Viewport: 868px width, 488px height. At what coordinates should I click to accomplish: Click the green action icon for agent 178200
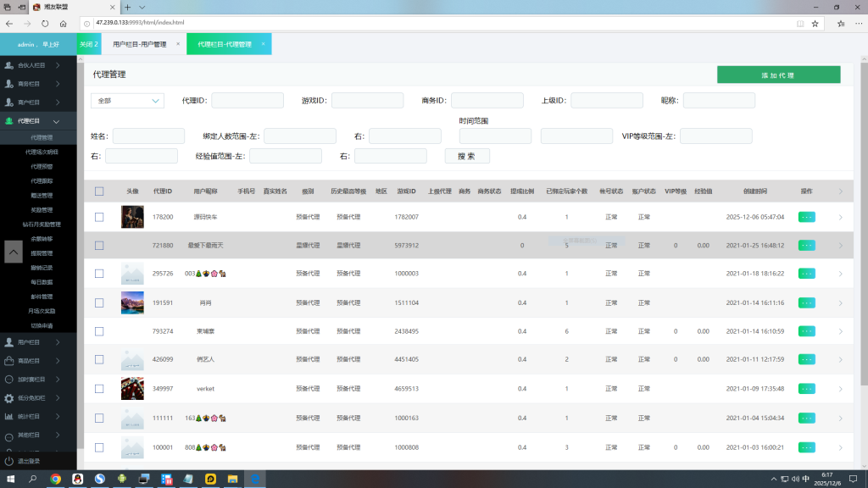tap(806, 217)
